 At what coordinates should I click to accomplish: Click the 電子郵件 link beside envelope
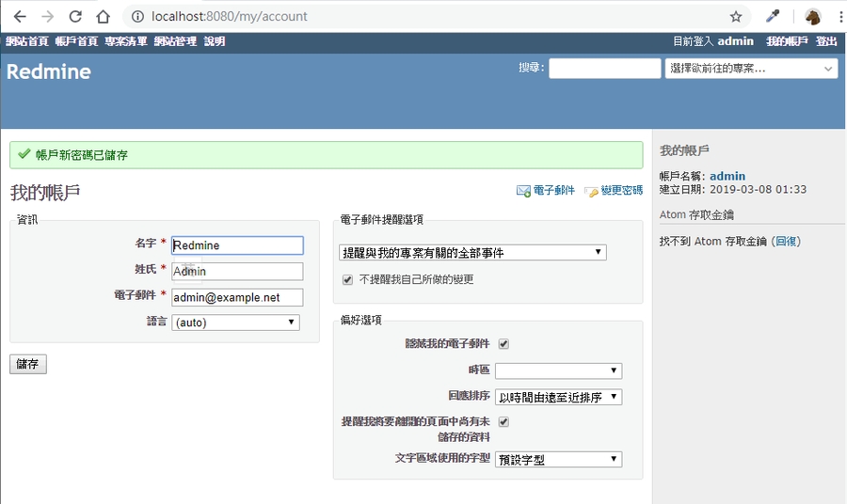pyautogui.click(x=553, y=191)
